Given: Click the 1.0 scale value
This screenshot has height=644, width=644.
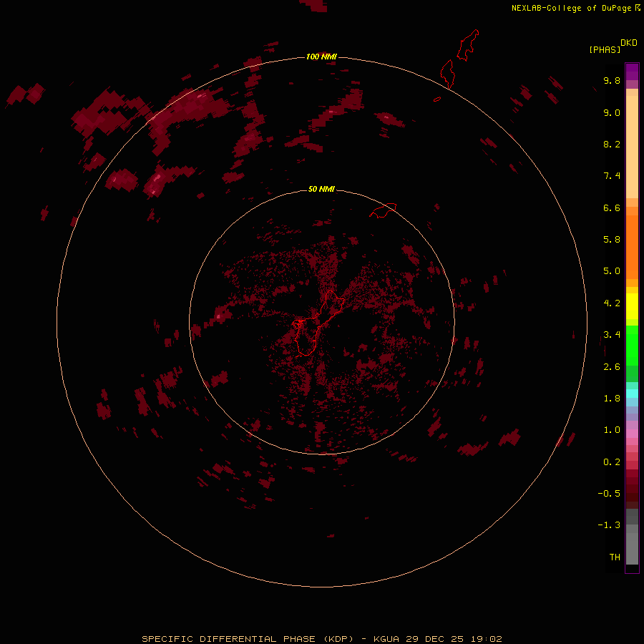Looking at the screenshot, I should (x=612, y=430).
